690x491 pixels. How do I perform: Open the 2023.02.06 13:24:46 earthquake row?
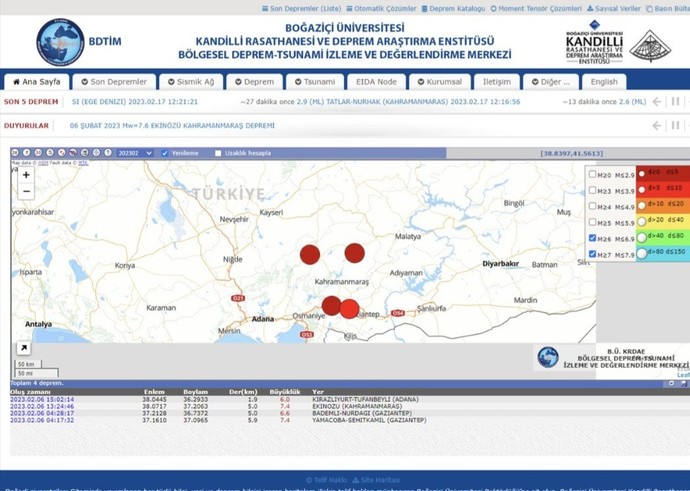click(350, 406)
